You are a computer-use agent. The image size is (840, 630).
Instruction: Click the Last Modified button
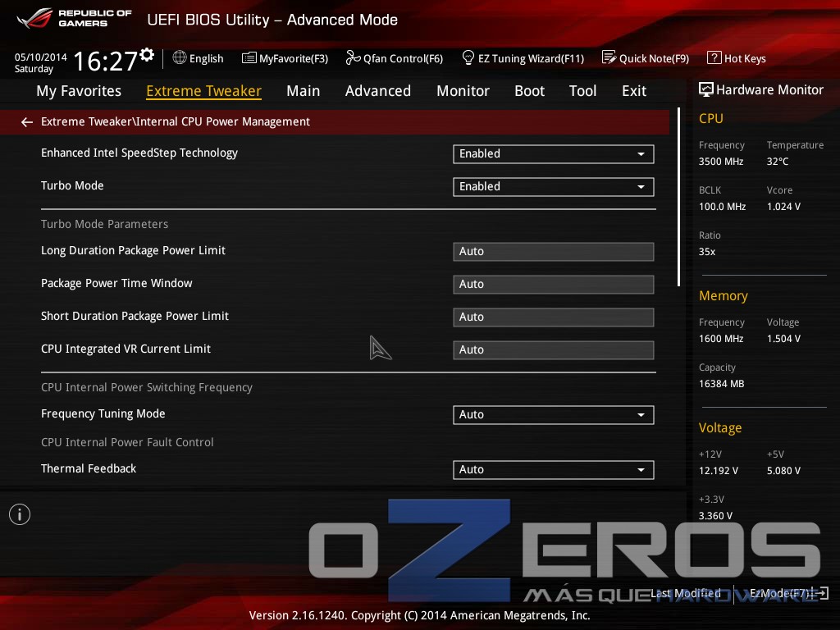[x=686, y=594]
